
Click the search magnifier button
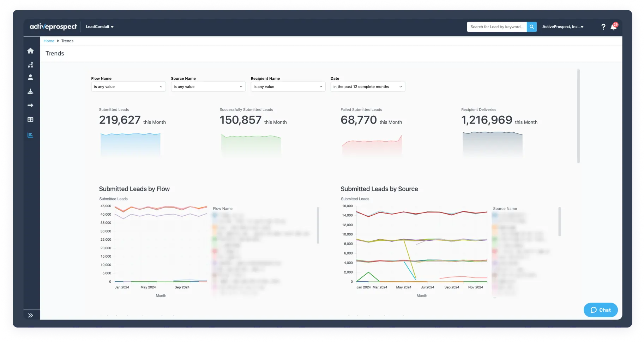click(532, 27)
